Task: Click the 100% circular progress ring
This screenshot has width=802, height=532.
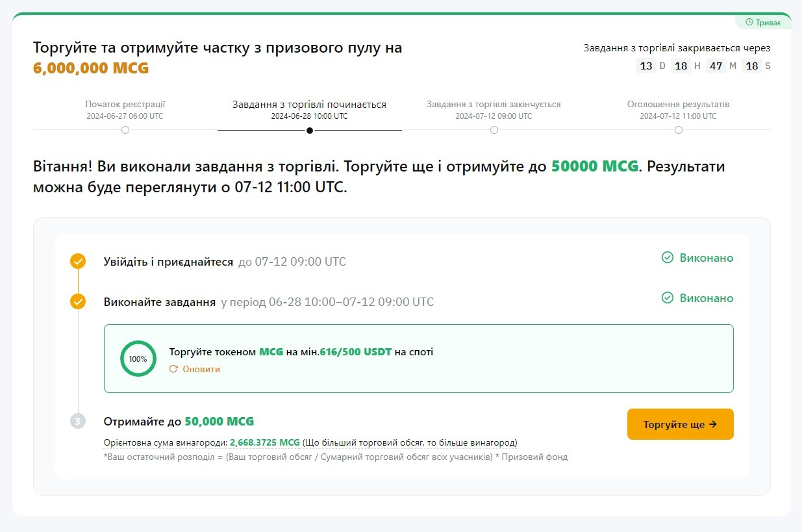Action: click(138, 359)
